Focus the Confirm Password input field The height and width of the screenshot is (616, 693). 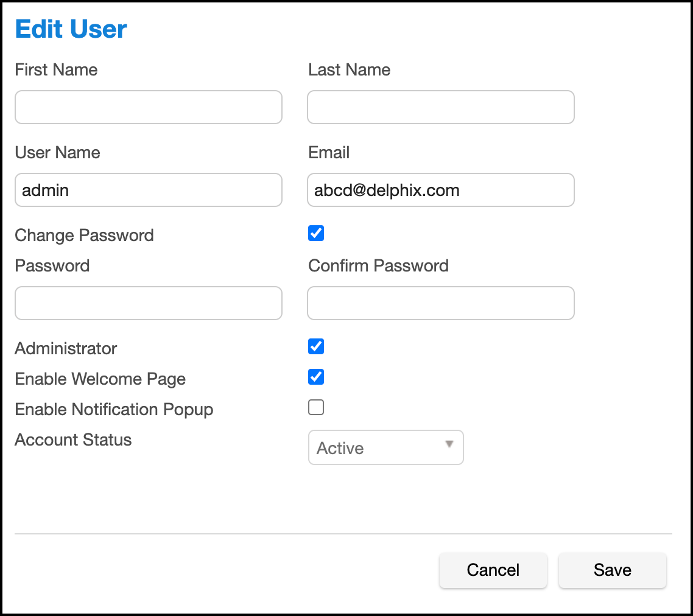pyautogui.click(x=440, y=303)
